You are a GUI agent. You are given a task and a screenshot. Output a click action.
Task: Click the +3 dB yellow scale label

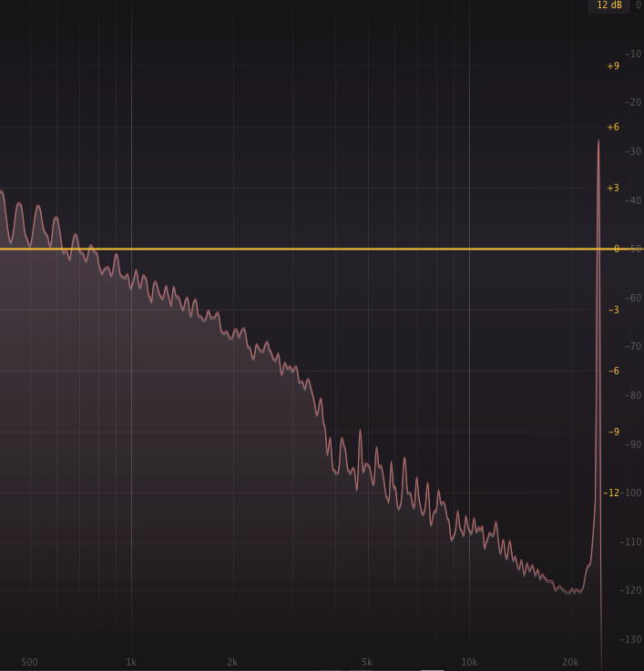(x=613, y=188)
